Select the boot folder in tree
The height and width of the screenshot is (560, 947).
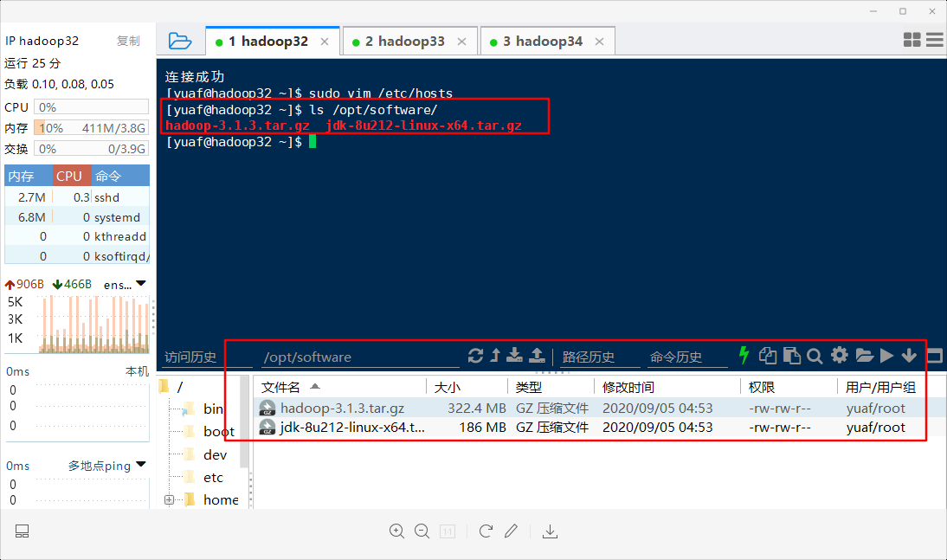coord(219,431)
